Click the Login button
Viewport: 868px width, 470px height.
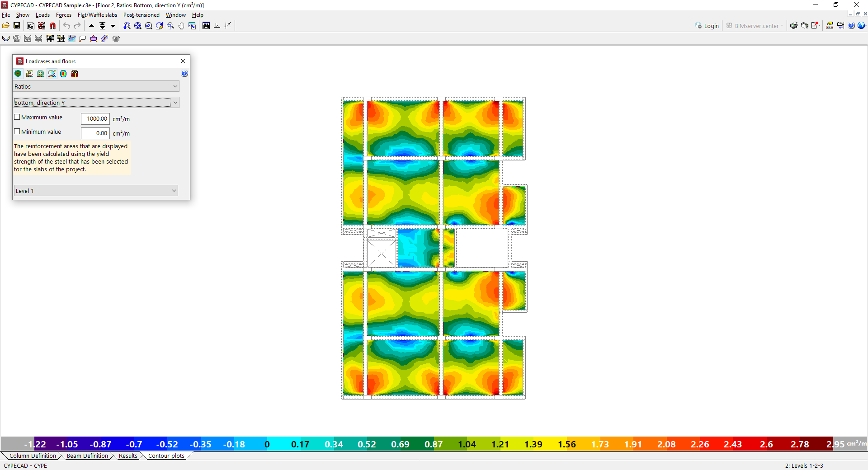pos(707,26)
